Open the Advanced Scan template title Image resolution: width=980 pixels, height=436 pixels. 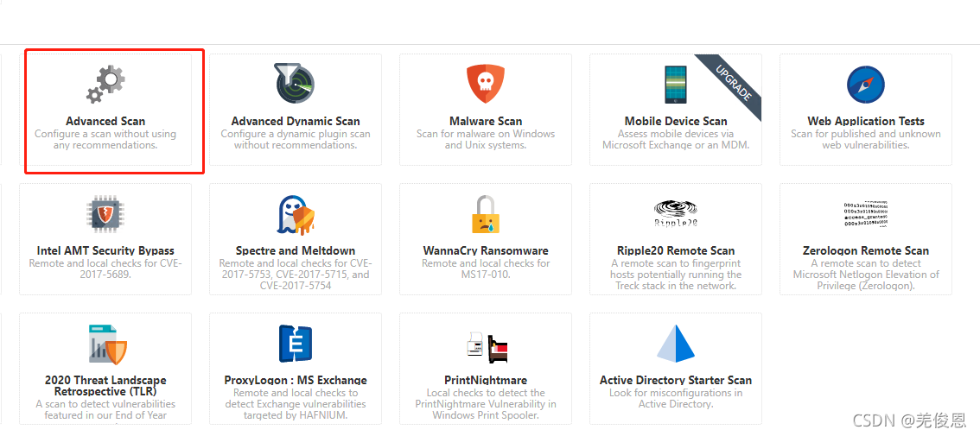tap(105, 121)
